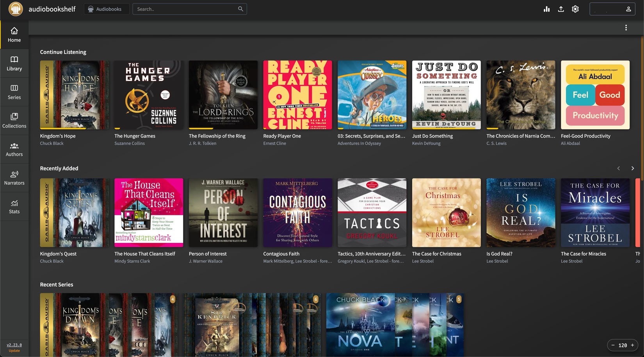Click the Authors sidebar icon

[14, 149]
